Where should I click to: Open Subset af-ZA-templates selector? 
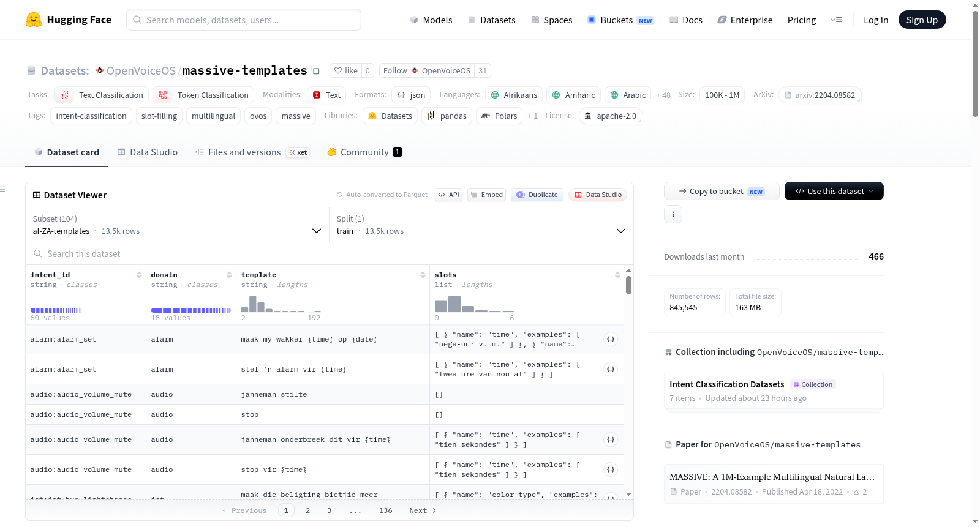coord(177,225)
